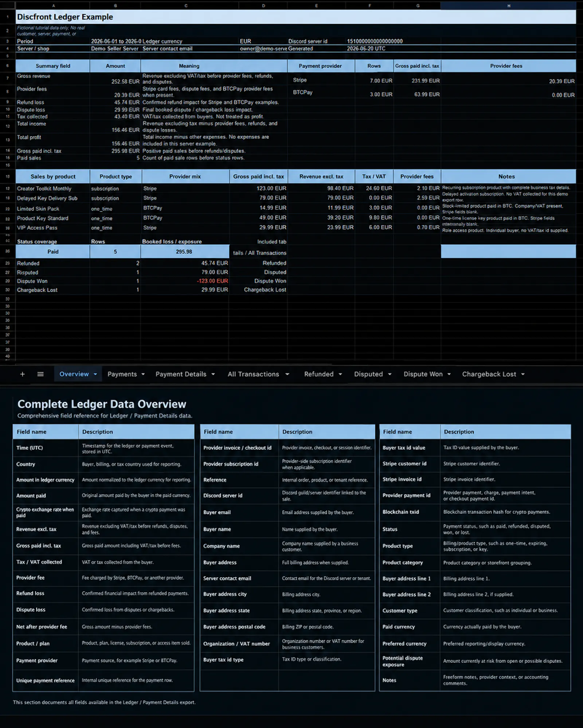Click the Unique payment reference field entry

tap(45, 680)
